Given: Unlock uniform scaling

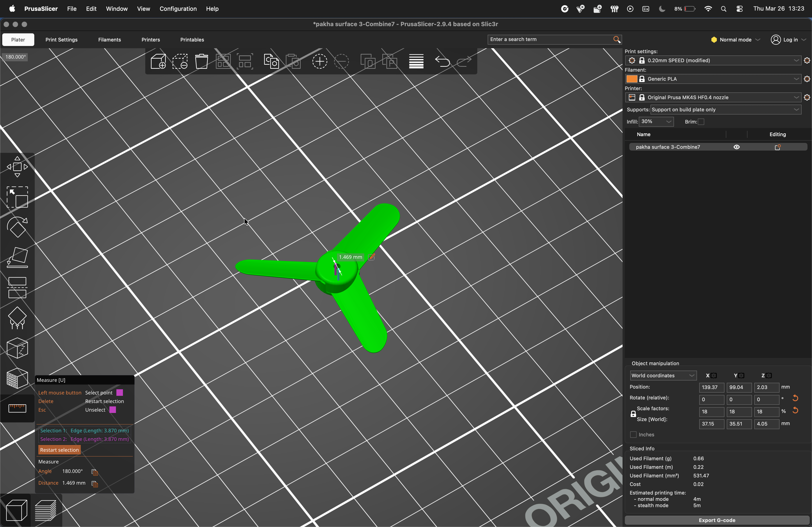Looking at the screenshot, I should [x=634, y=413].
